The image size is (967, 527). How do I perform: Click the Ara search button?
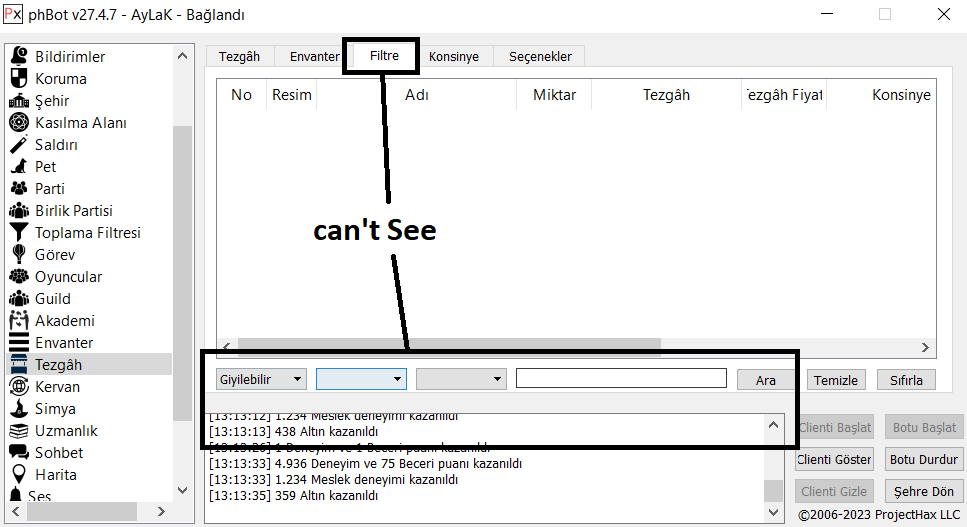pos(765,380)
